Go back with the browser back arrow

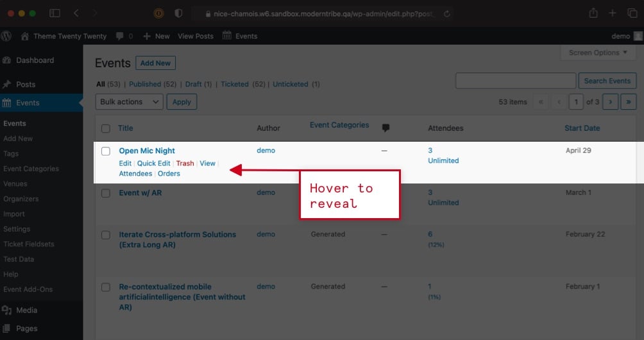(76, 13)
